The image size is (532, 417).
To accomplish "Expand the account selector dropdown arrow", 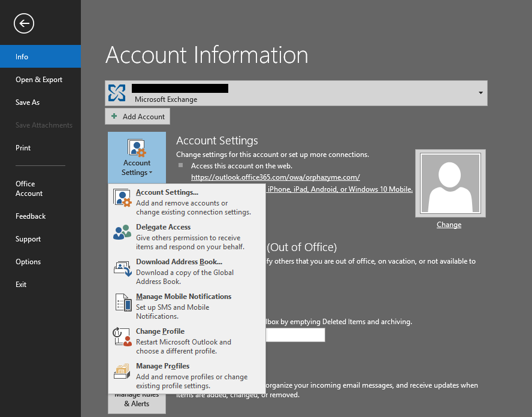I will coord(480,93).
